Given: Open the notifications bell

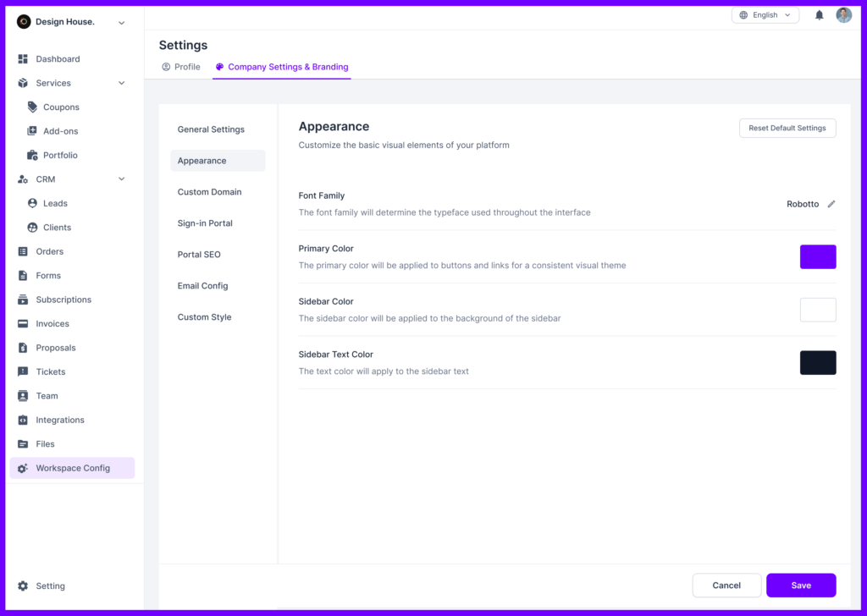Looking at the screenshot, I should tap(818, 14).
